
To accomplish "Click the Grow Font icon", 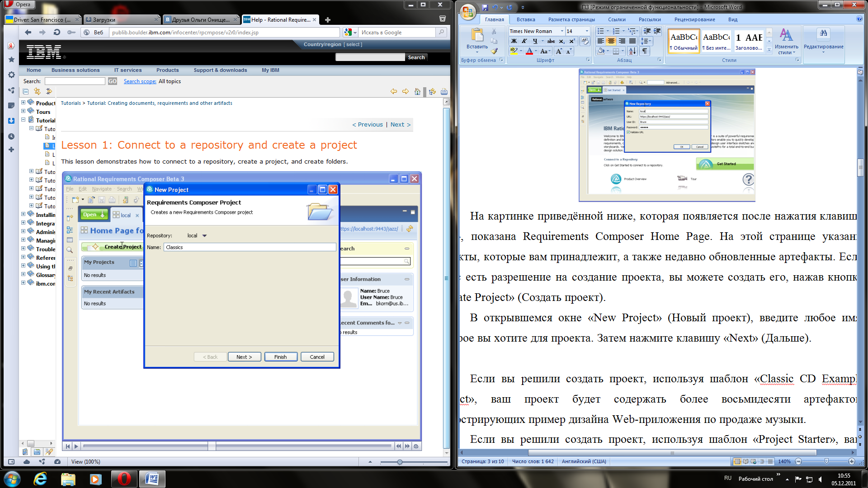I will [x=559, y=51].
